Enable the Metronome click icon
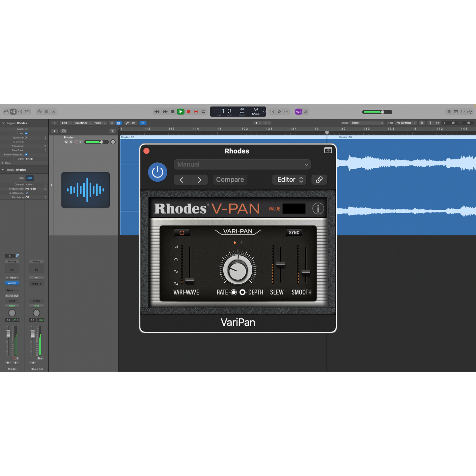This screenshot has width=476, height=476. click(x=306, y=112)
